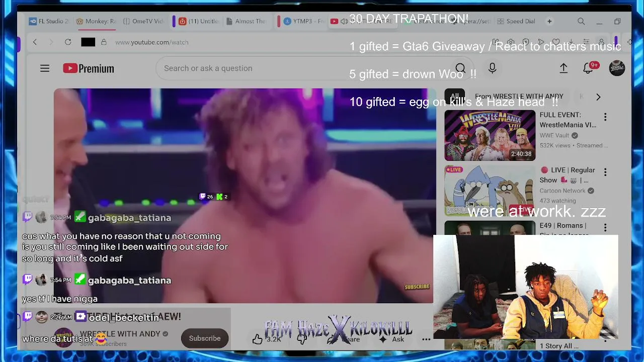Screen dimensions: 644x362
Task: Go back with the browser back arrow
Action: pyautogui.click(x=35, y=42)
